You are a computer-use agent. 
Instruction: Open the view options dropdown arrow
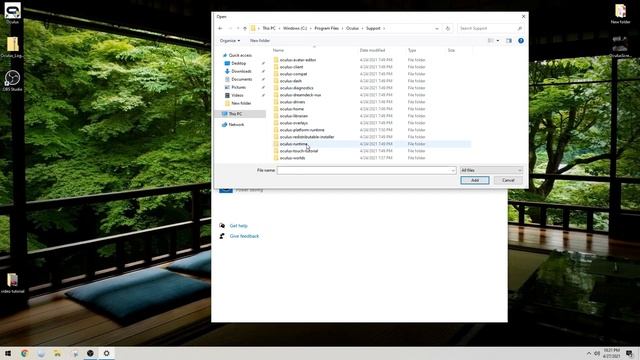coord(498,40)
